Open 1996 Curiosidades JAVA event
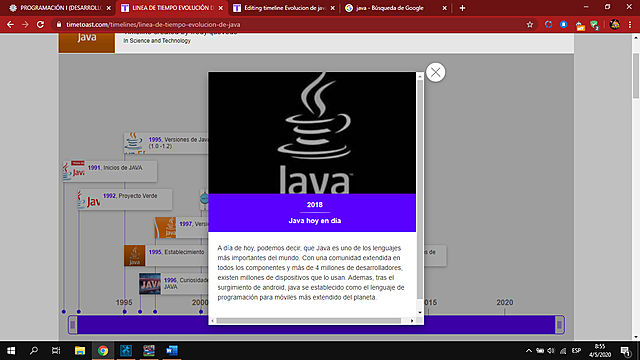This screenshot has width=640, height=360. (x=173, y=284)
